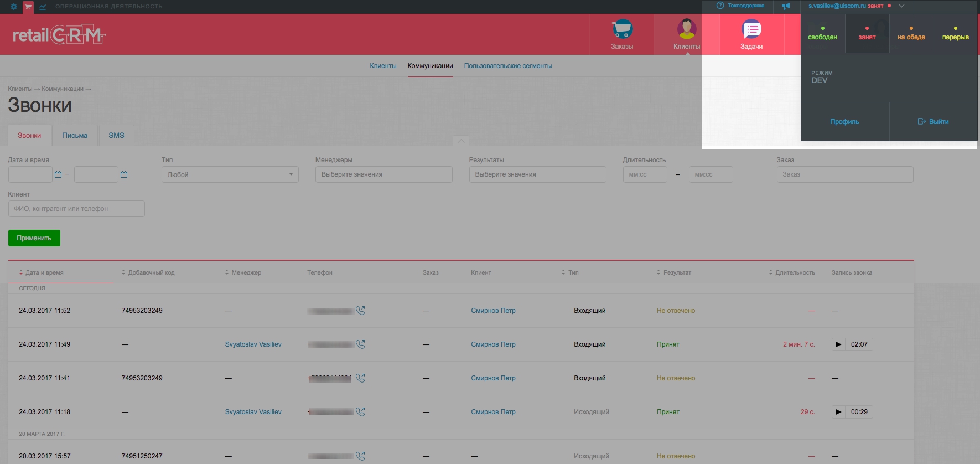The image size is (980, 464).
Task: Open the analytics chart icon in top bar
Action: [x=43, y=7]
